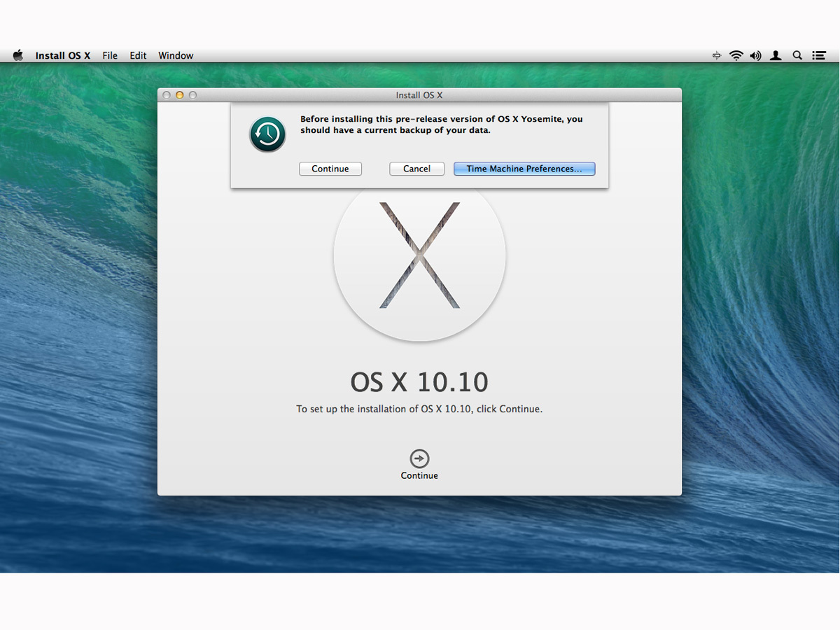Open the Edit menu
This screenshot has height=630, width=840.
tap(138, 55)
